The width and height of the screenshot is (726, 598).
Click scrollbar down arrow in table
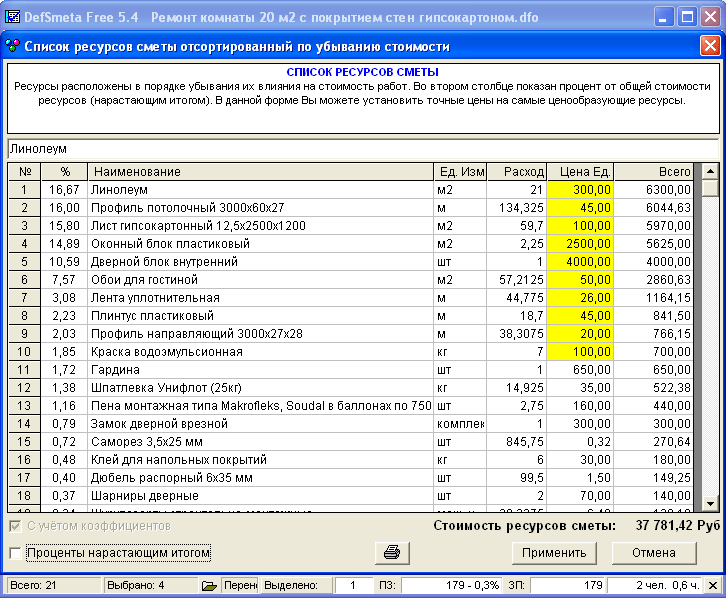click(x=710, y=504)
